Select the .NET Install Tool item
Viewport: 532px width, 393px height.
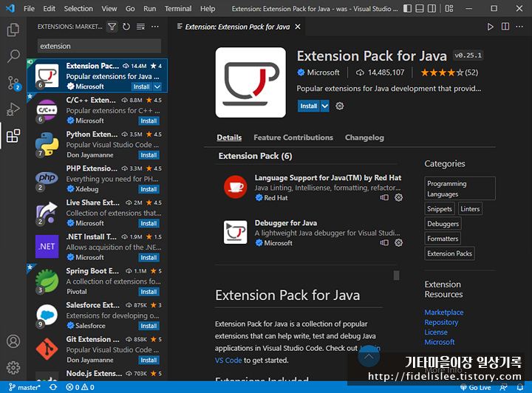point(98,247)
